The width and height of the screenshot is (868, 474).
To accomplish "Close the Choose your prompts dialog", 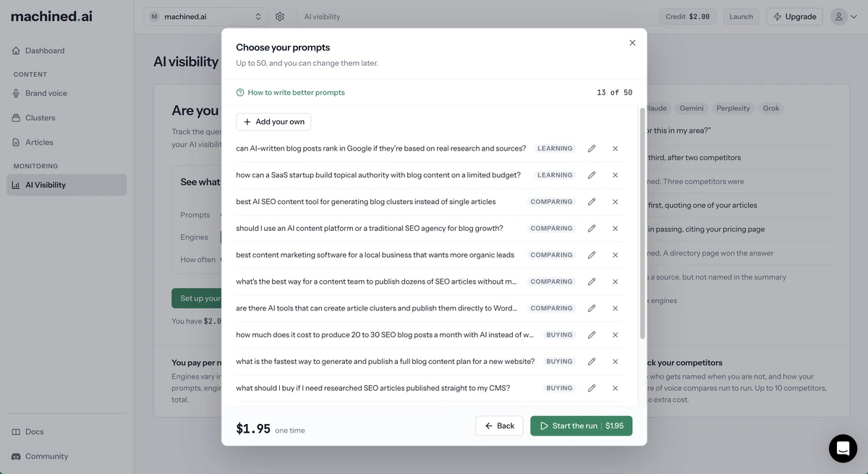I will pos(632,43).
